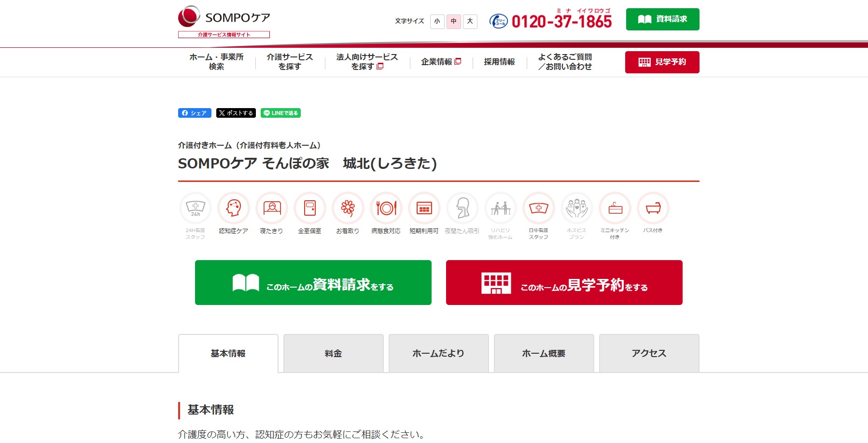
Task: Select the 全室個室 room icon
Action: click(310, 209)
